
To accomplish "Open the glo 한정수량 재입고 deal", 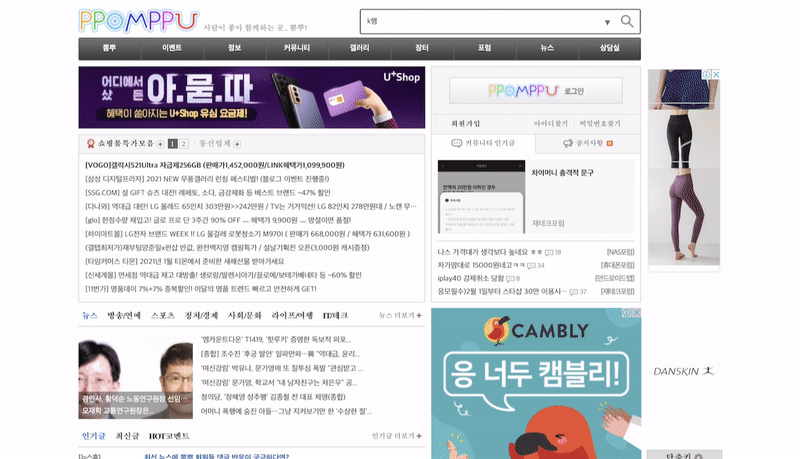I will point(218,220).
